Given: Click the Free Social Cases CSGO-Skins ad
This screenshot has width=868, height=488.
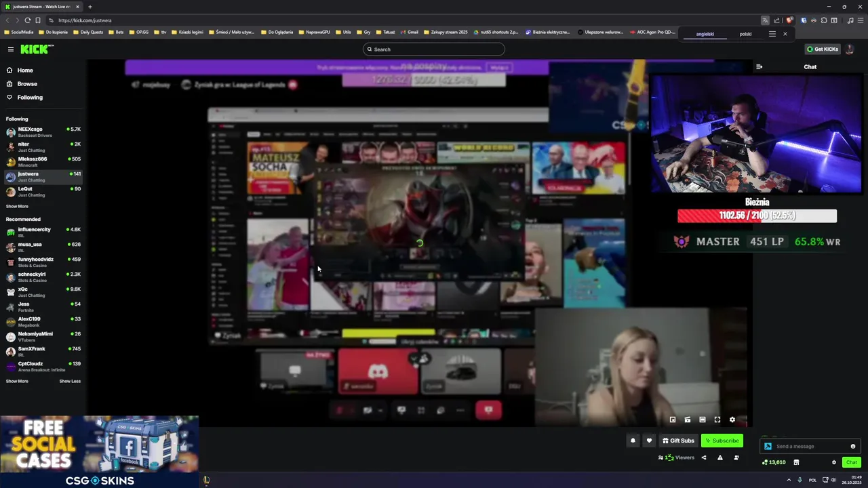Looking at the screenshot, I should point(100,451).
